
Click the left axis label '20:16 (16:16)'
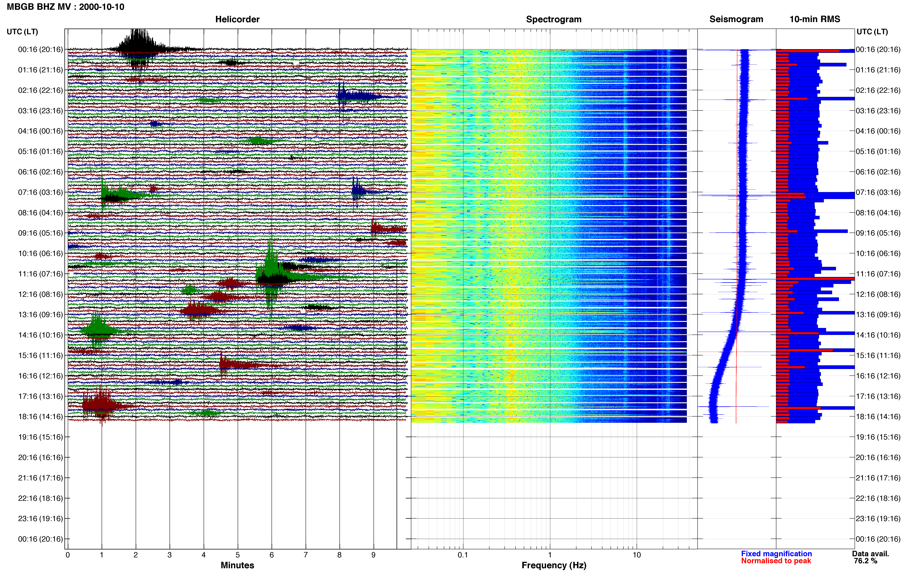click(x=40, y=458)
